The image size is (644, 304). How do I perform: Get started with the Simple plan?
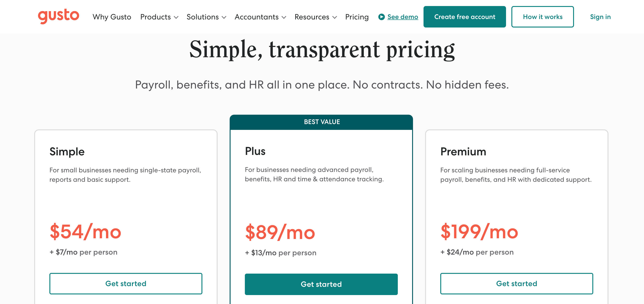(126, 283)
